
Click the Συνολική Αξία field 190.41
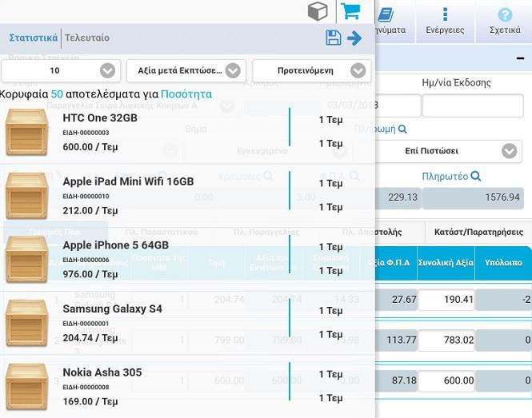click(x=446, y=300)
